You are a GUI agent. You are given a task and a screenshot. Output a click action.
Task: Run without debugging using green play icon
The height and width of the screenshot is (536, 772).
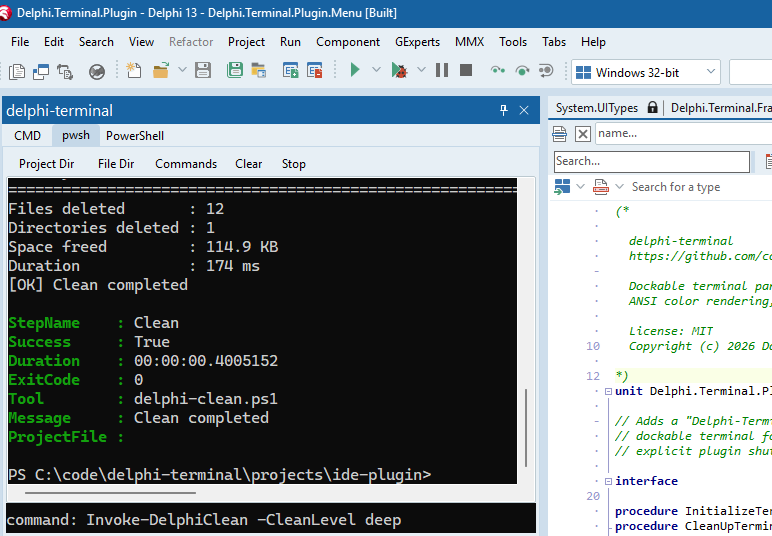tap(355, 70)
